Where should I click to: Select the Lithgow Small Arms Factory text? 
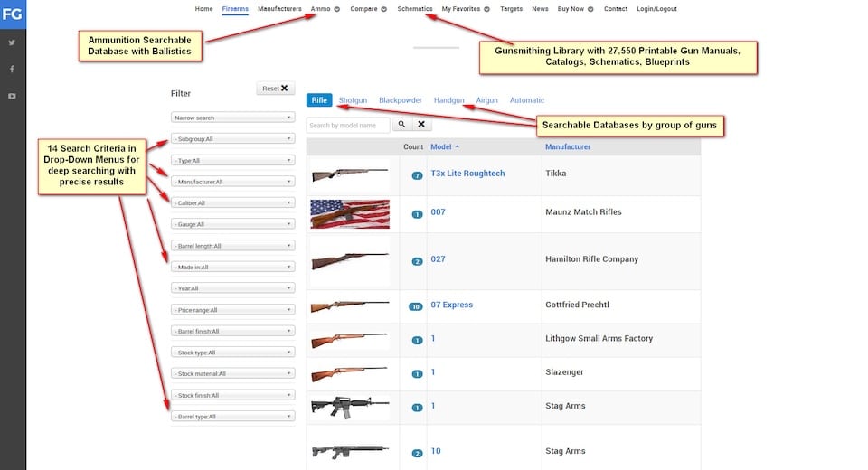(599, 338)
